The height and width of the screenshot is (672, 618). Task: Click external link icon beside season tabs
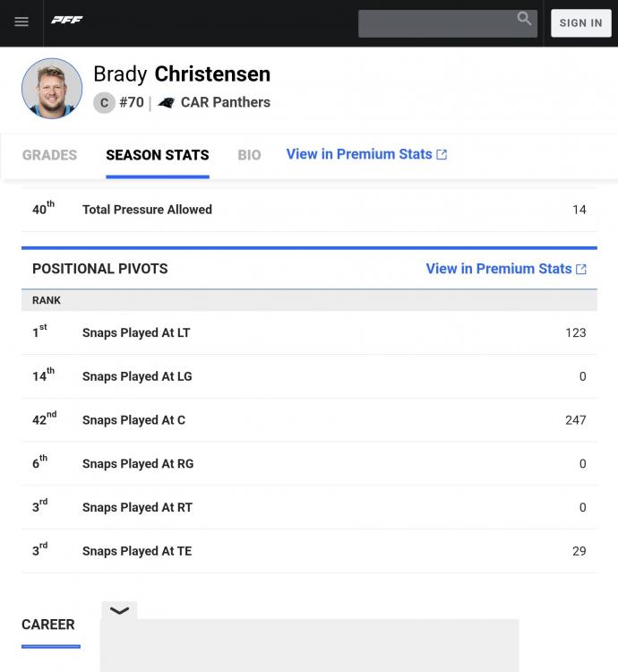pos(442,154)
